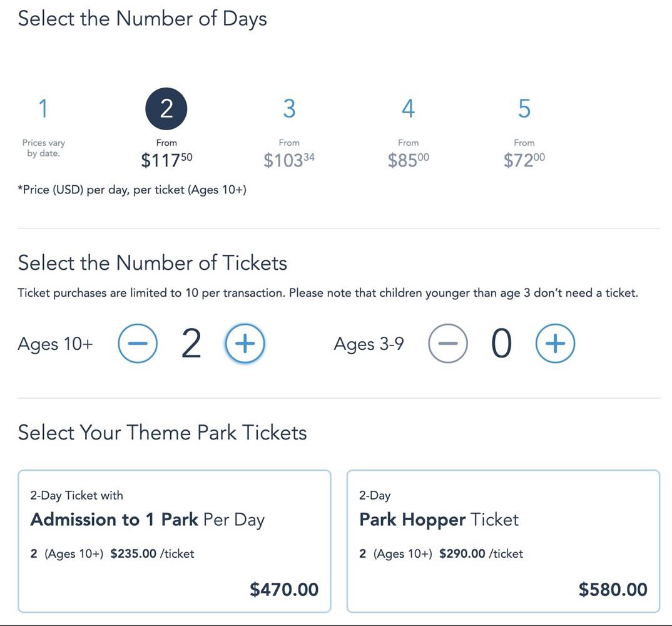Click the "Prices vary by date" note
This screenshot has width=672, height=626.
click(43, 148)
